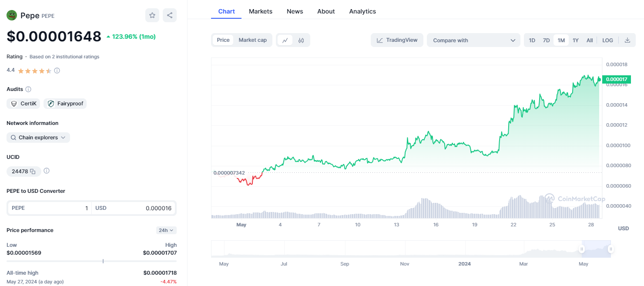Switch to the News tab

point(295,11)
